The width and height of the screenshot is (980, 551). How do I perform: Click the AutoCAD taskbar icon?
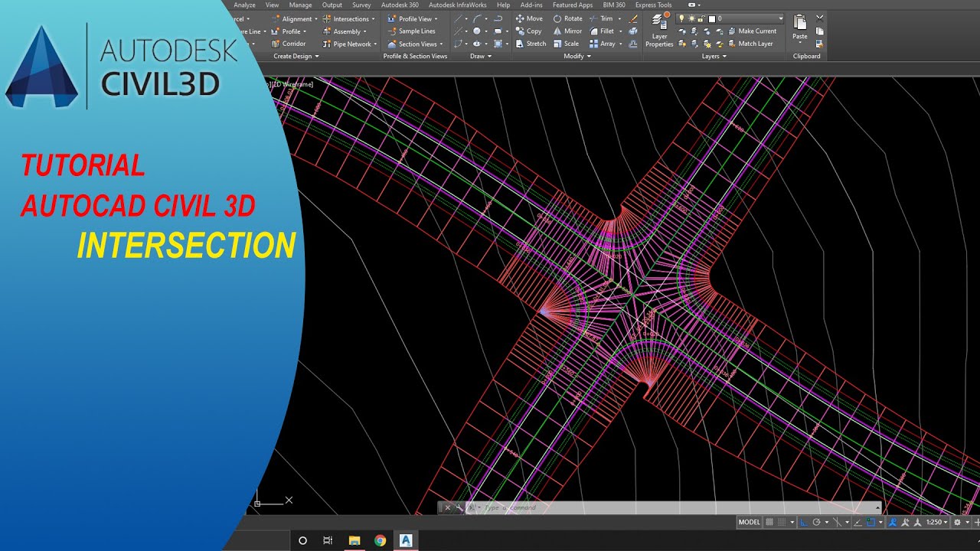[406, 540]
